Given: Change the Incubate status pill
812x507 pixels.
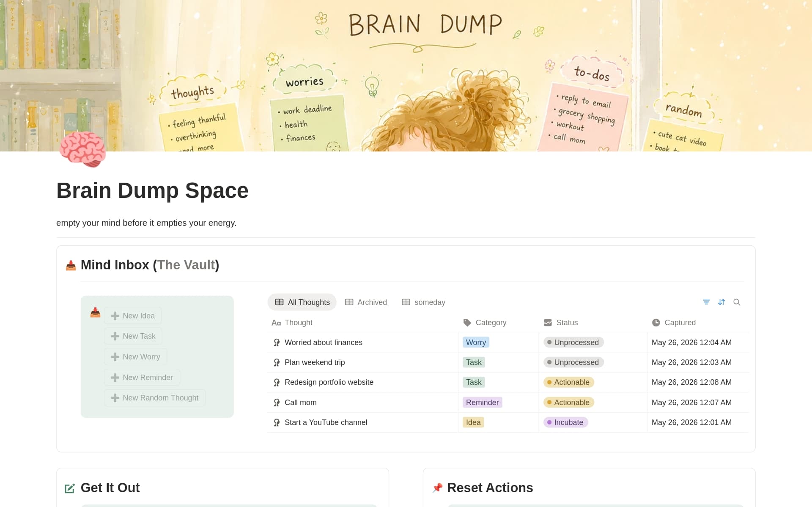Looking at the screenshot, I should [566, 422].
